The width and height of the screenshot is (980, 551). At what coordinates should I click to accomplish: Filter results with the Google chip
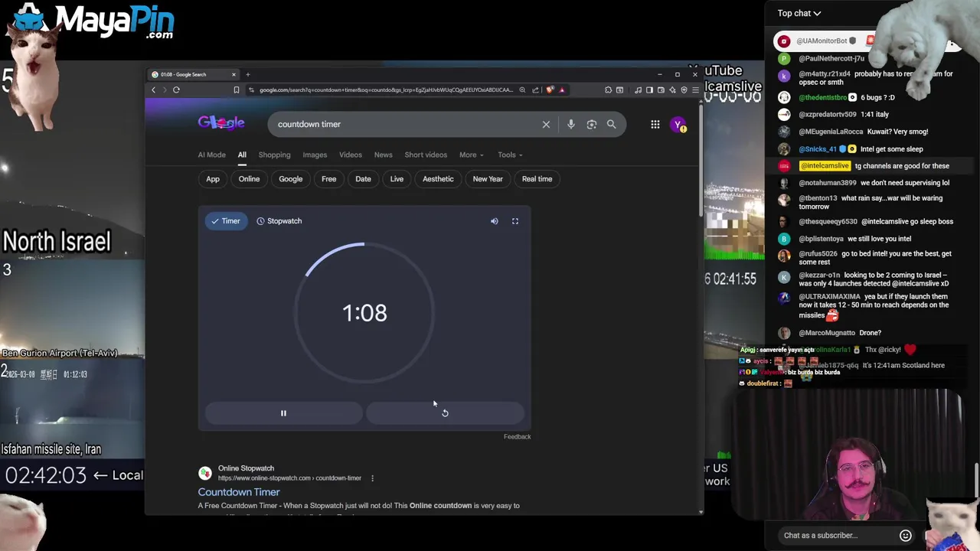click(290, 179)
